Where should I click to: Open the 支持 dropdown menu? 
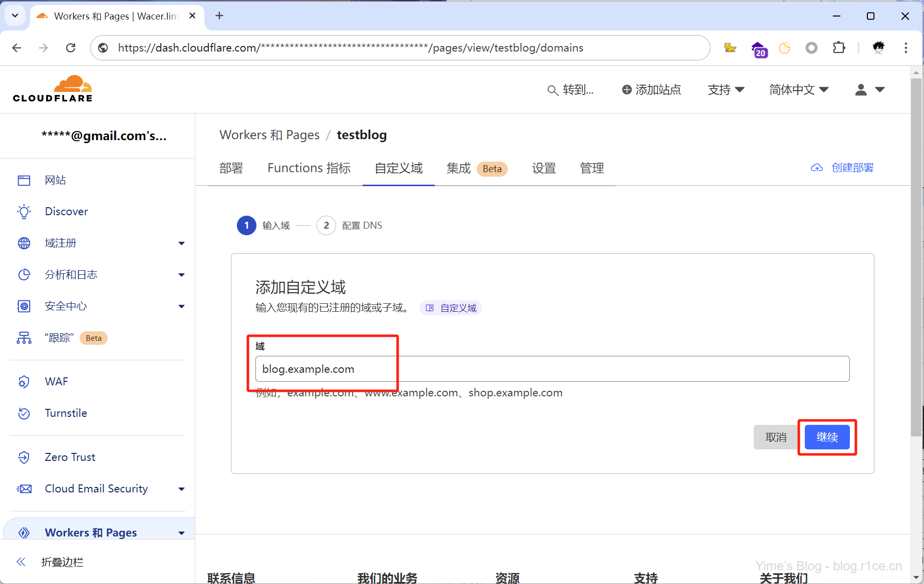[726, 90]
